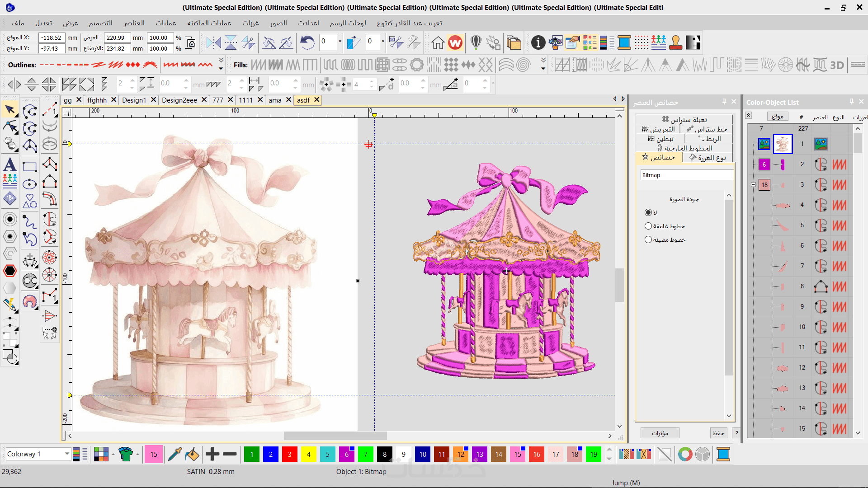
Task: Click the green T-shirt garment icon
Action: pyautogui.click(x=126, y=454)
